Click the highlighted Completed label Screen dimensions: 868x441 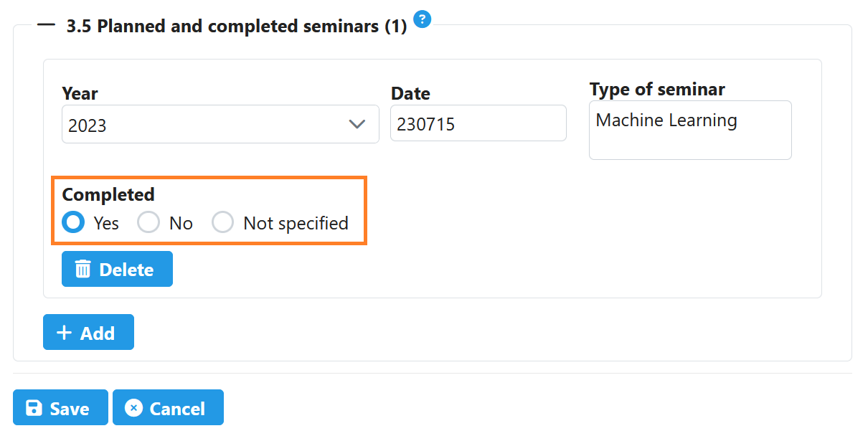pyautogui.click(x=108, y=194)
